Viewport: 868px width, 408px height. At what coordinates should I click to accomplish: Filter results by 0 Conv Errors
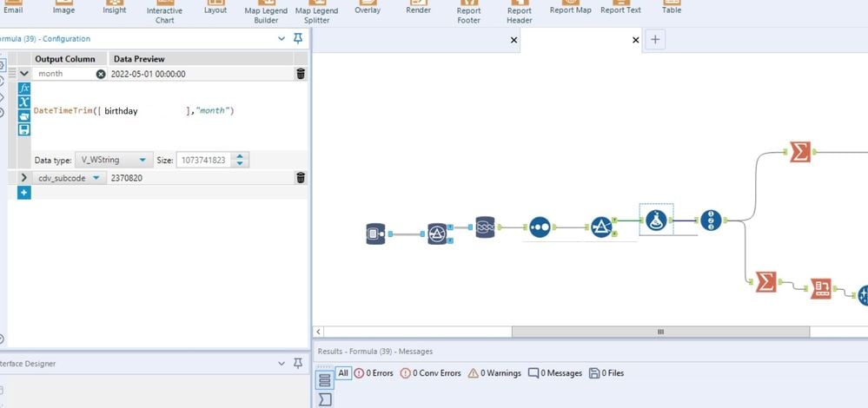[x=431, y=373]
